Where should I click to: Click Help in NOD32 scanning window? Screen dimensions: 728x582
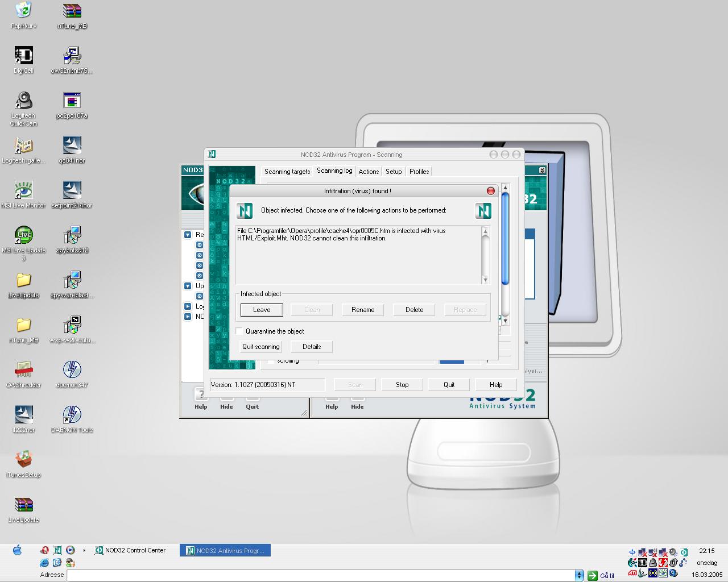(496, 385)
